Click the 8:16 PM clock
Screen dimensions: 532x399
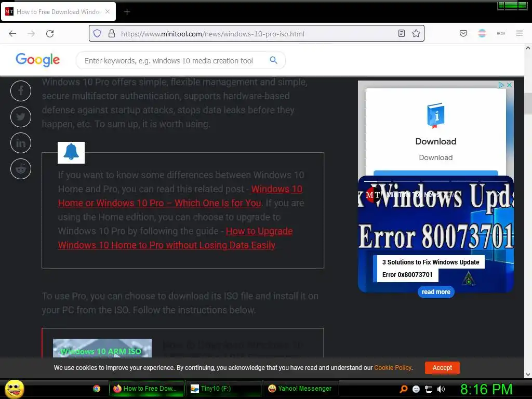point(486,389)
